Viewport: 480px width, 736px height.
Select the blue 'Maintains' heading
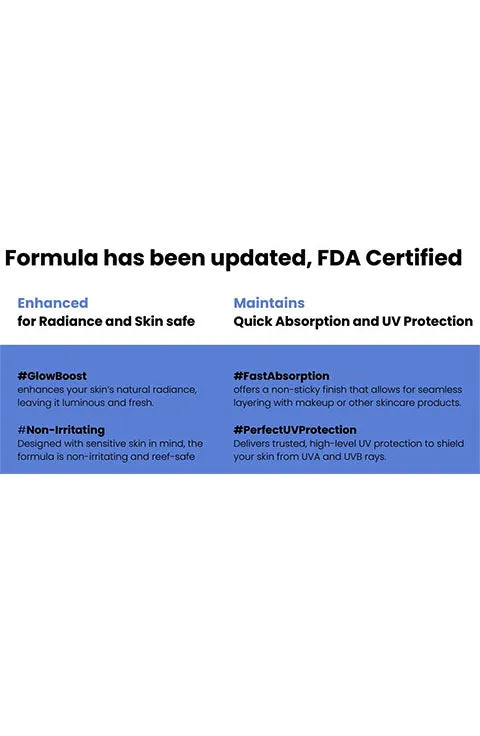click(x=269, y=303)
